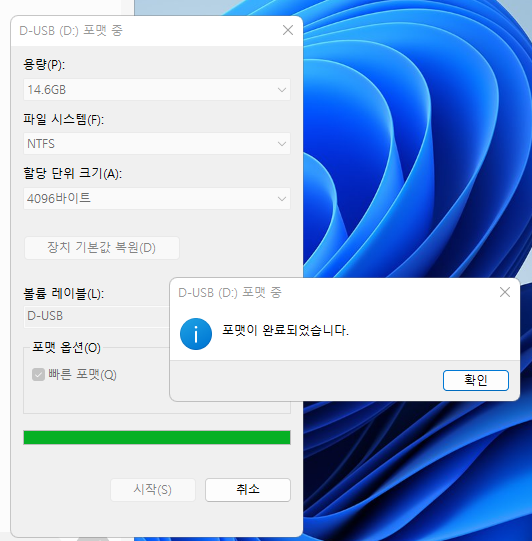This screenshot has height=541, width=532.
Task: Click the 파일 시스템(F) label
Action: pyautogui.click(x=63, y=119)
